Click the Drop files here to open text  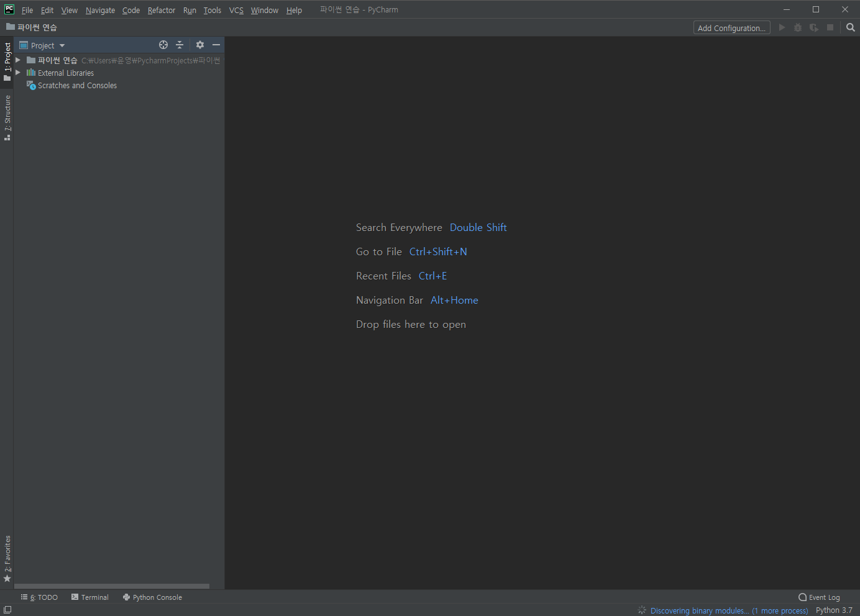coord(411,324)
